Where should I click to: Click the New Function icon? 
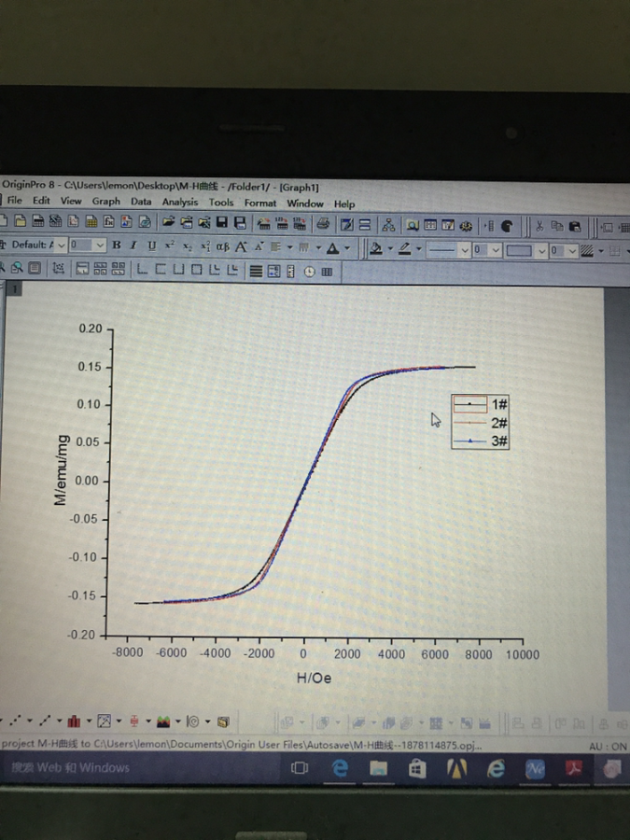[109, 221]
